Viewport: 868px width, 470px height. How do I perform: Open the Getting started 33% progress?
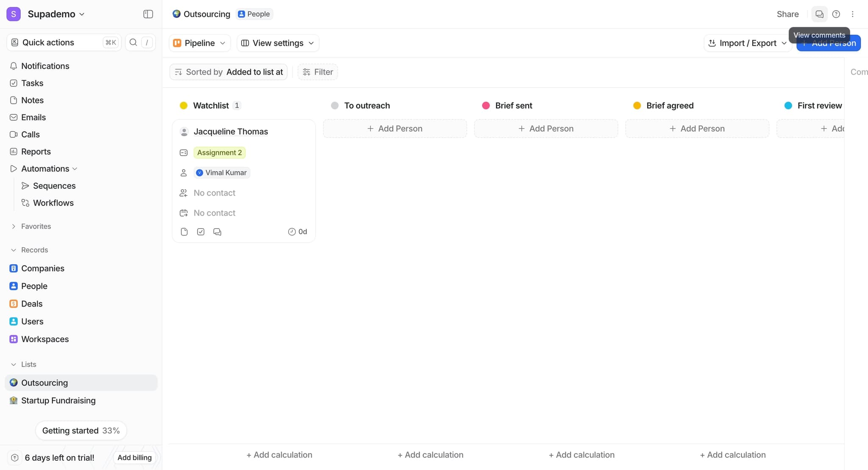click(81, 430)
